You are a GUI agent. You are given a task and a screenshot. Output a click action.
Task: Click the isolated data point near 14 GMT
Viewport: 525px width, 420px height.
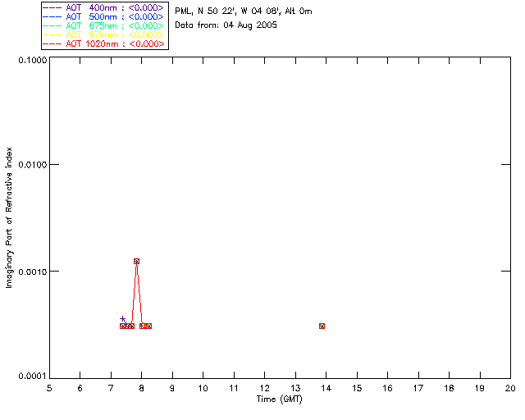tap(322, 326)
